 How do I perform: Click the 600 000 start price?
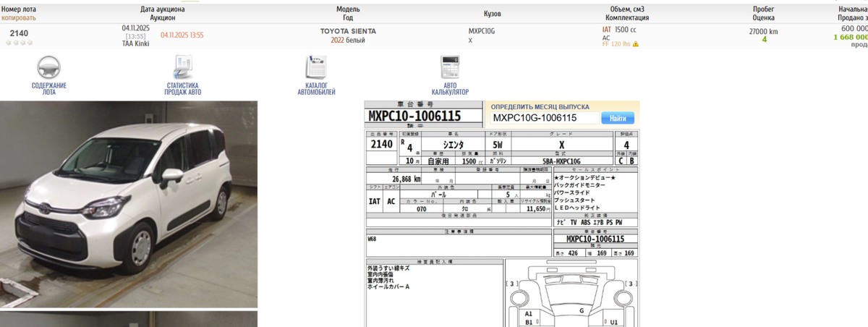pyautogui.click(x=854, y=28)
